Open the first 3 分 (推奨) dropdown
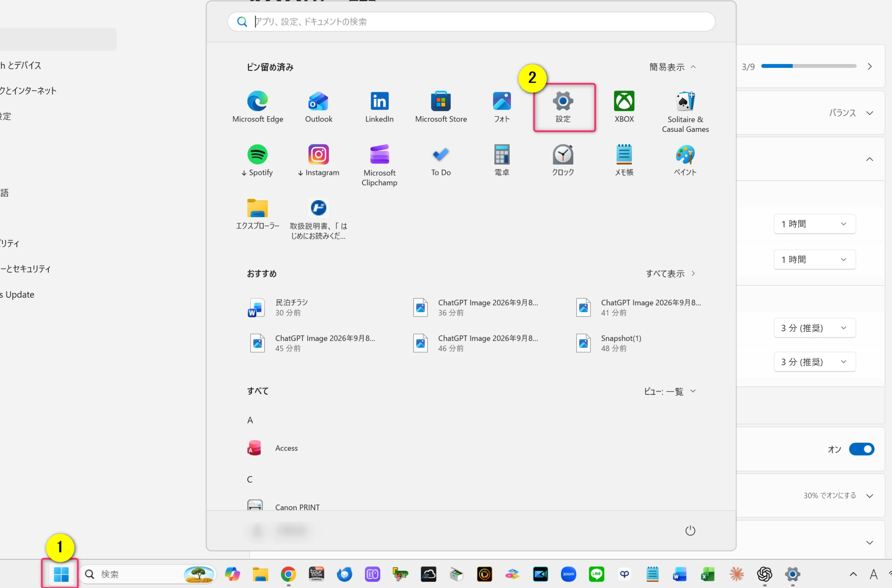The image size is (892, 588). pos(814,328)
